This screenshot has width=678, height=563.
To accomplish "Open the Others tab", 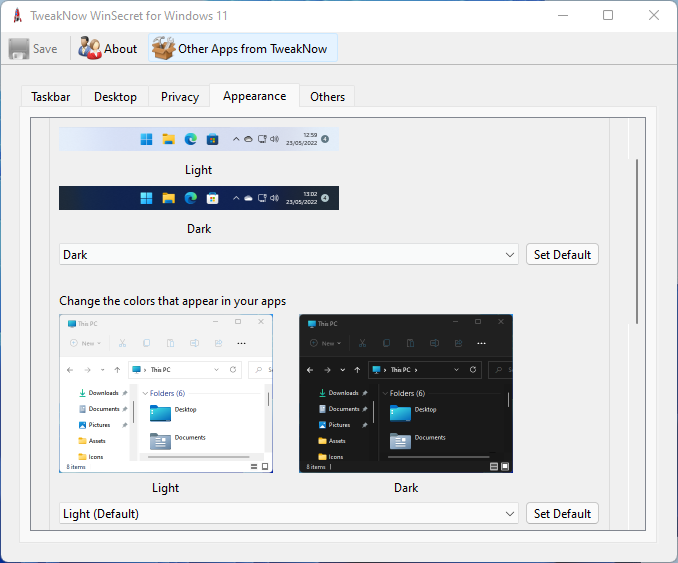I will click(327, 96).
